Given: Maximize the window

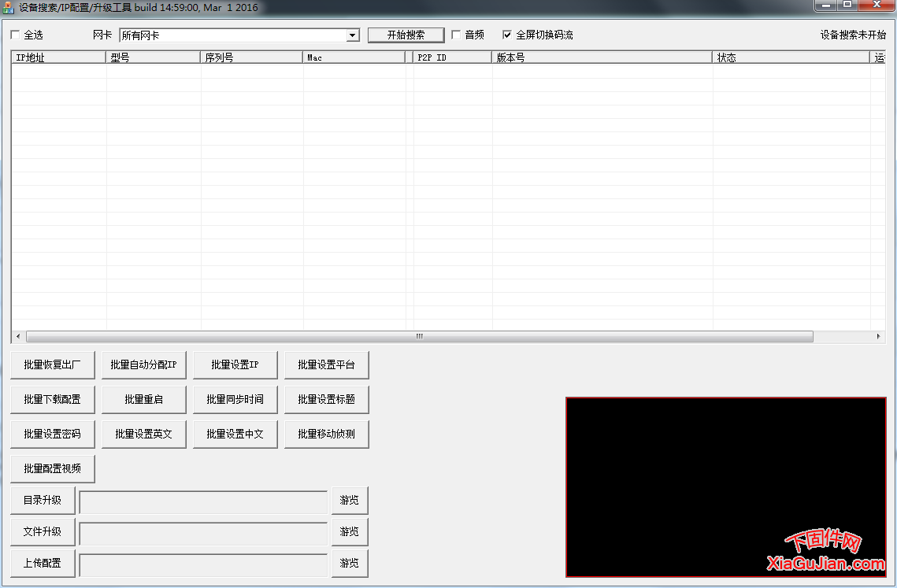Looking at the screenshot, I should 847,6.
